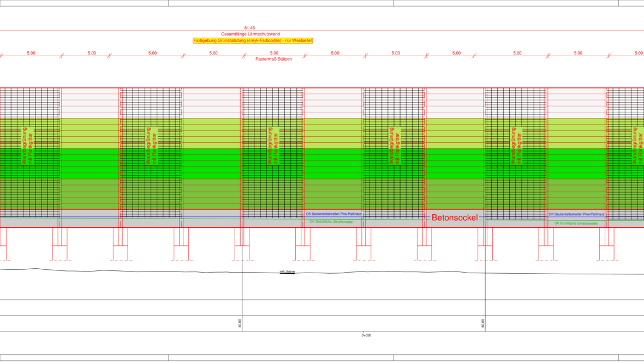
Task: Click the 60.00 station marker text
Action: (x=483, y=324)
